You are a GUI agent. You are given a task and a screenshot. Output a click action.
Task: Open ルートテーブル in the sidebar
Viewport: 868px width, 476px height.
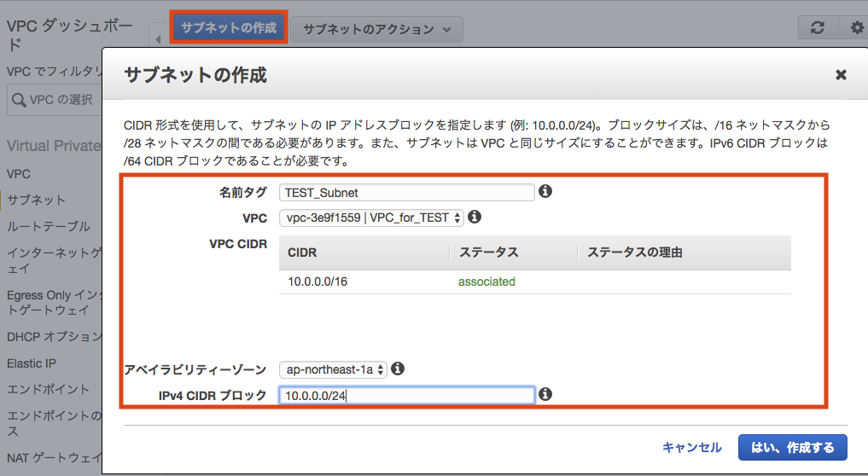pos(48,226)
